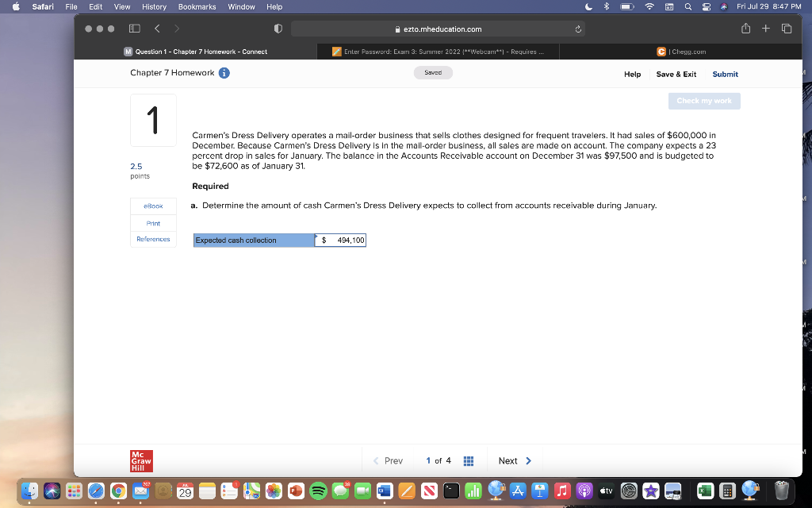
Task: Open Calculator in the Dock
Action: (x=728, y=491)
